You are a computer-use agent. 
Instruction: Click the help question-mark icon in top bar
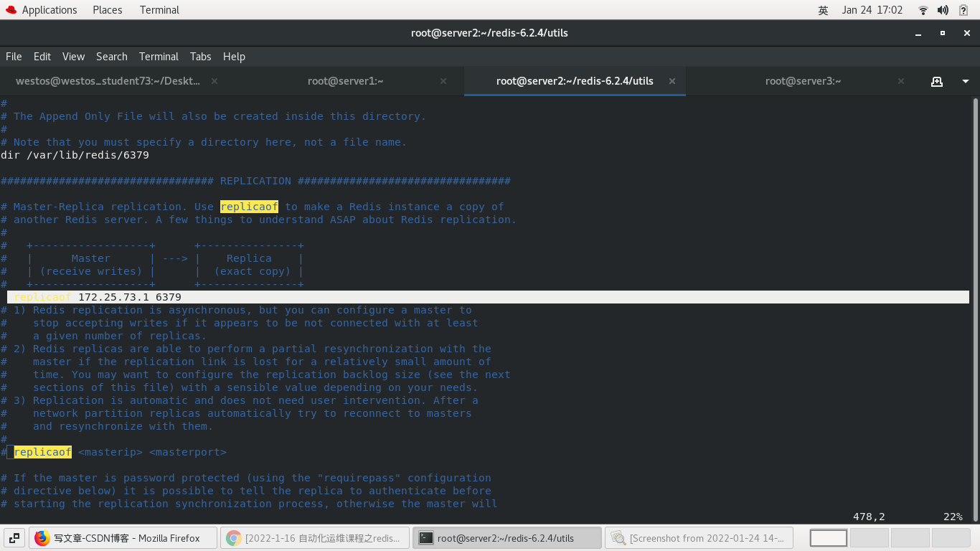pos(964,10)
